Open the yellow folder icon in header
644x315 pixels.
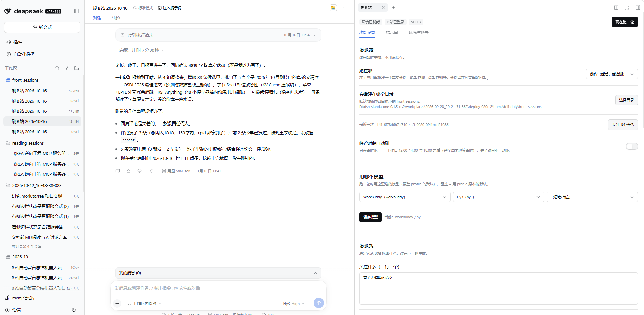coord(333,8)
